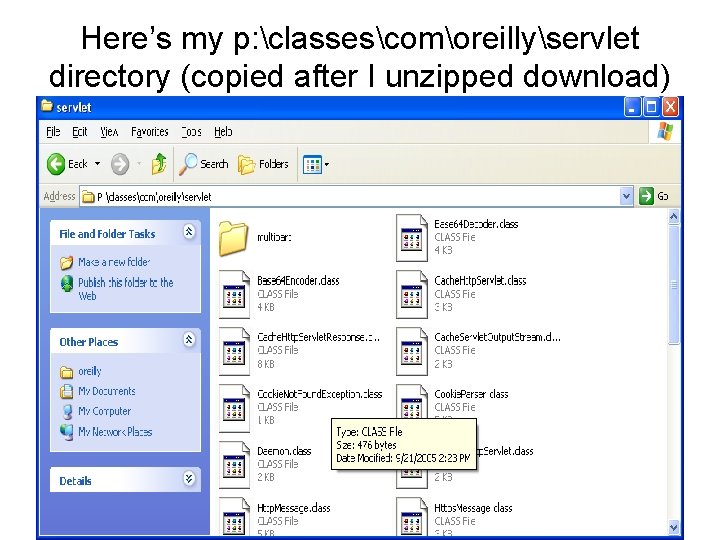This screenshot has width=720, height=540.
Task: Click the Make a new folder icon
Action: (x=67, y=262)
